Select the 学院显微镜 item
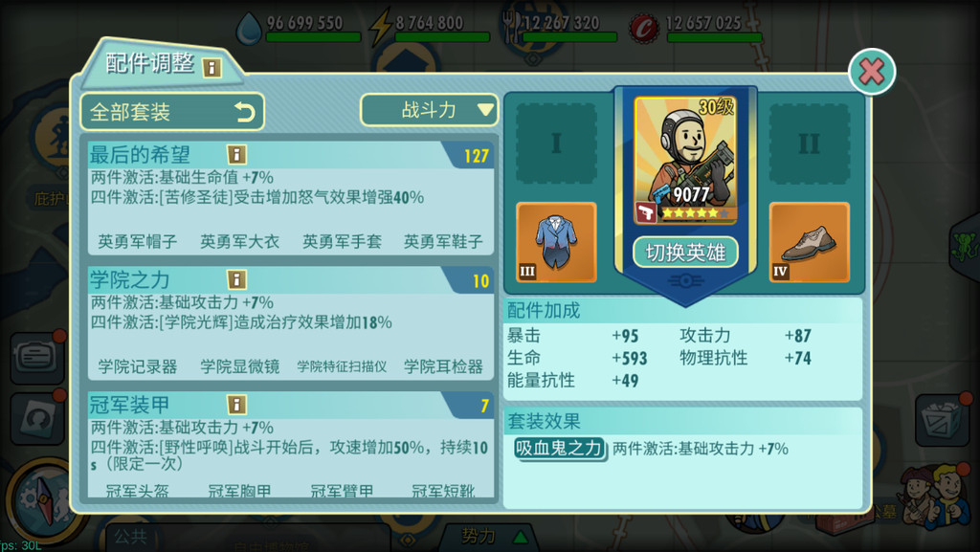980x552 pixels. click(239, 365)
